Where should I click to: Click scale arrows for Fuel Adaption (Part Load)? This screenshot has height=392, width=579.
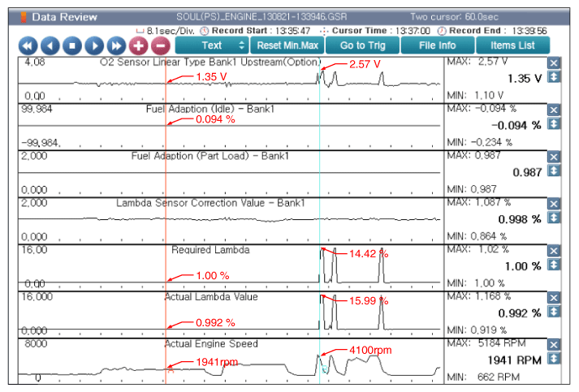(555, 171)
